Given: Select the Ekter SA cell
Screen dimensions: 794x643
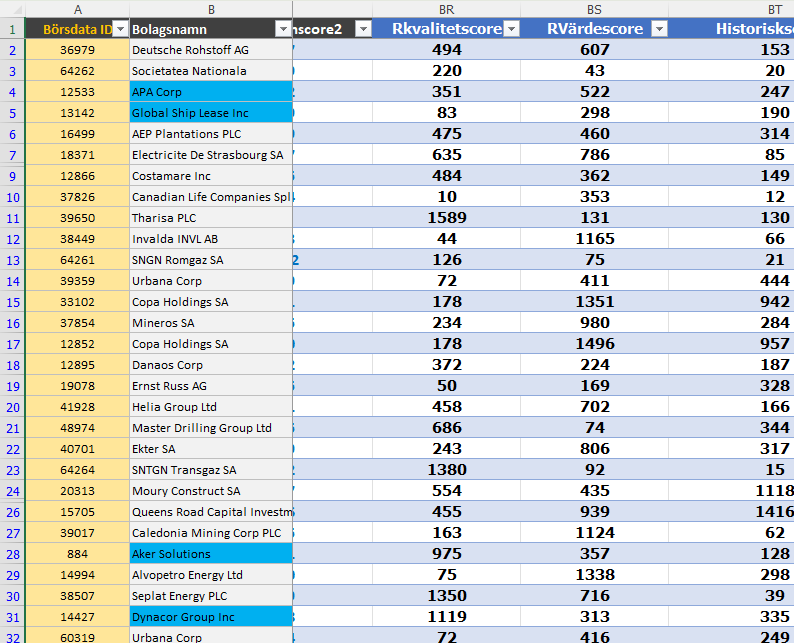Looking at the screenshot, I should pyautogui.click(x=211, y=449).
